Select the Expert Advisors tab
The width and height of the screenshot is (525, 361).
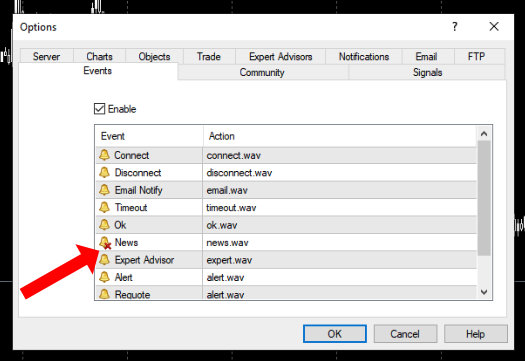coord(281,56)
